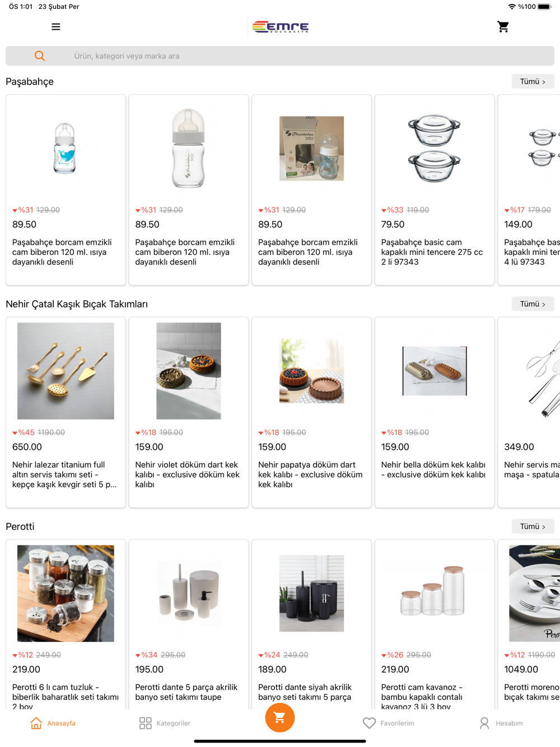
Task: Open the hamburger menu
Action: pos(55,27)
